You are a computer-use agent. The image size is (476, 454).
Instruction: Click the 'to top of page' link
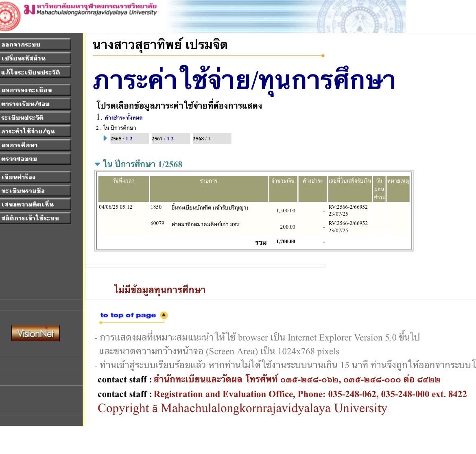point(128,315)
